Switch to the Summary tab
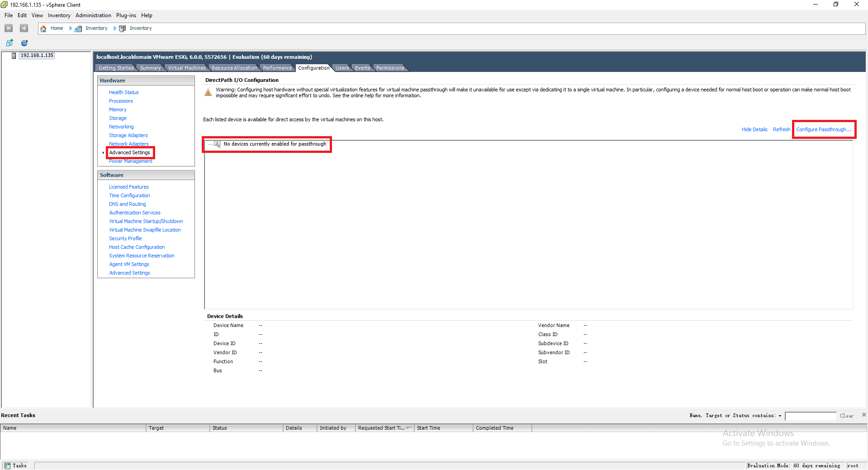868x470 pixels. tap(150, 68)
